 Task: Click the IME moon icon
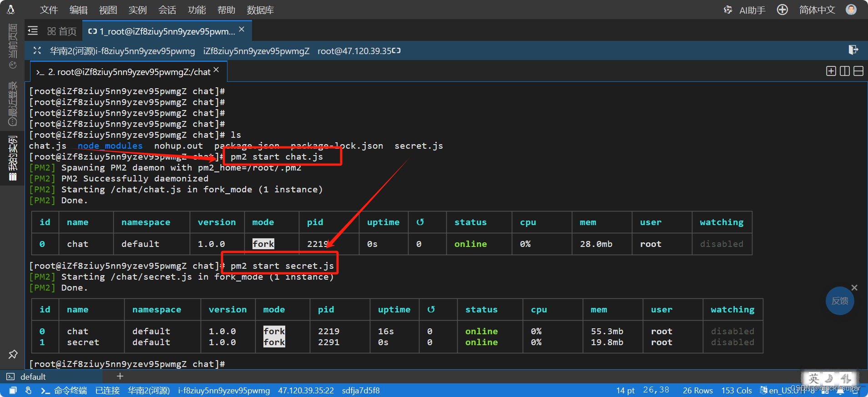(x=829, y=378)
